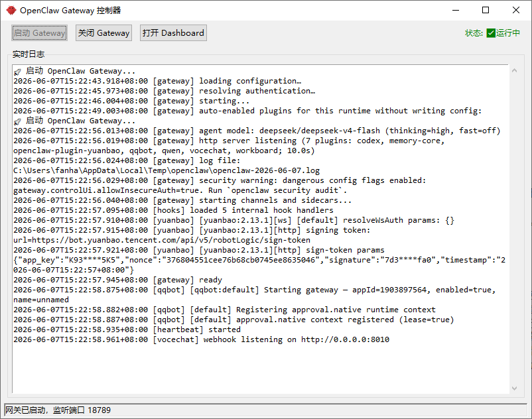Click the '[gateway] starting...' log line
Viewport: 532px width, 419px height.
pos(131,101)
